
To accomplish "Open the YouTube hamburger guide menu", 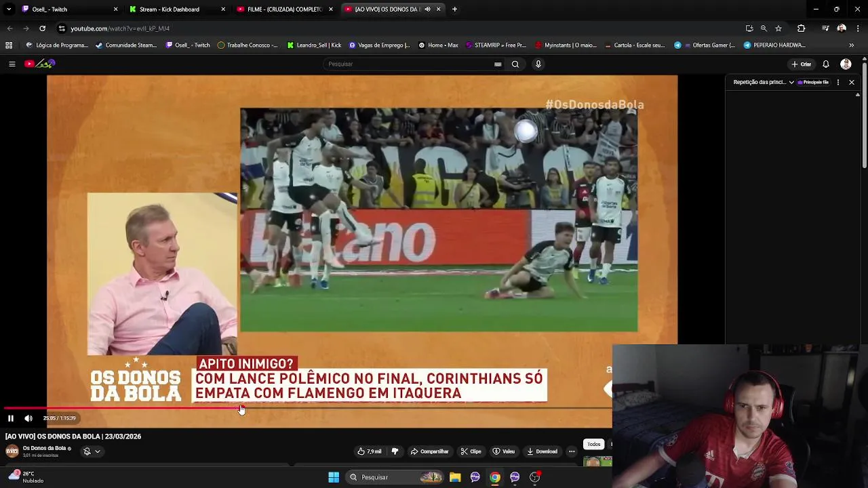I will pos(12,64).
